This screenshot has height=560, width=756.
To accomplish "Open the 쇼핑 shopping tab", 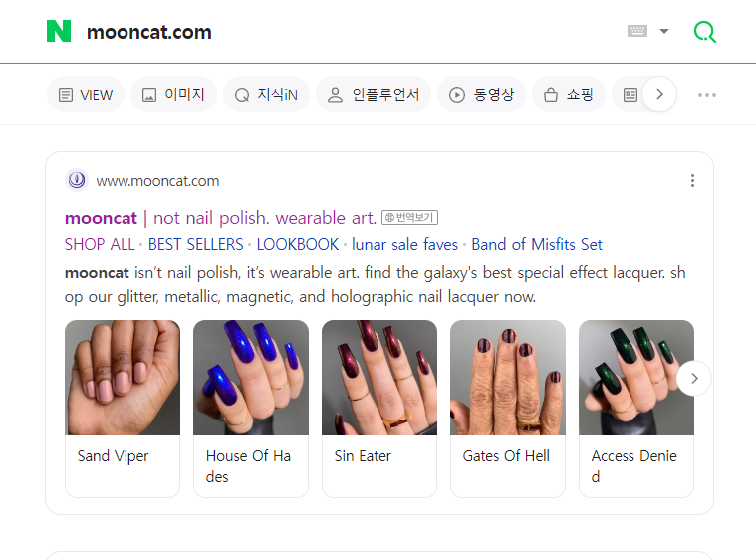I will coord(569,94).
